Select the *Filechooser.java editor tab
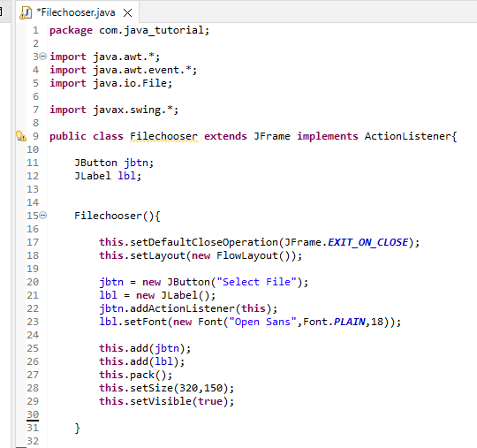The width and height of the screenshot is (477, 448). coord(78,12)
